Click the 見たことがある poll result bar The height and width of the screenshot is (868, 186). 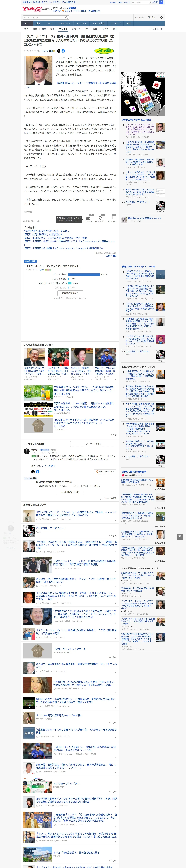pos(84,274)
